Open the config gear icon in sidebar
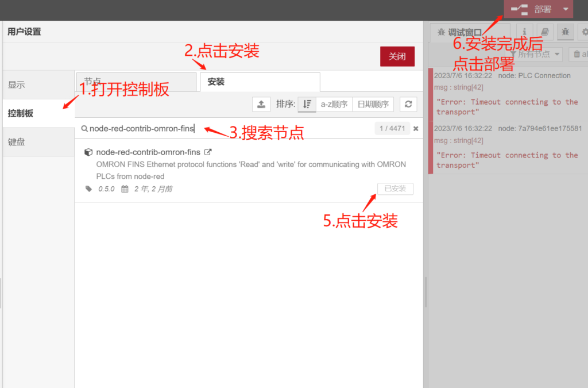The height and width of the screenshot is (388, 588). click(584, 33)
